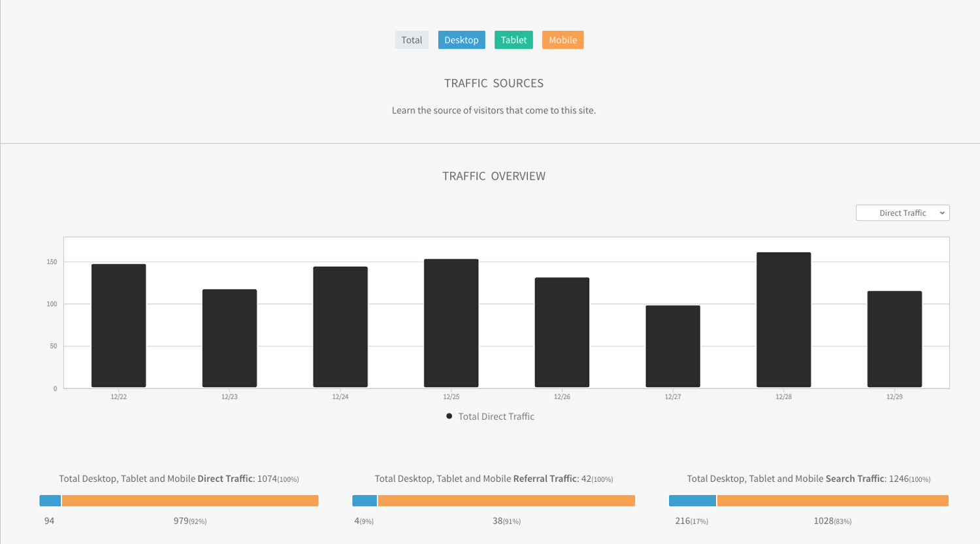Select the 12/25 chart bar
This screenshot has width=980, height=544.
click(451, 323)
